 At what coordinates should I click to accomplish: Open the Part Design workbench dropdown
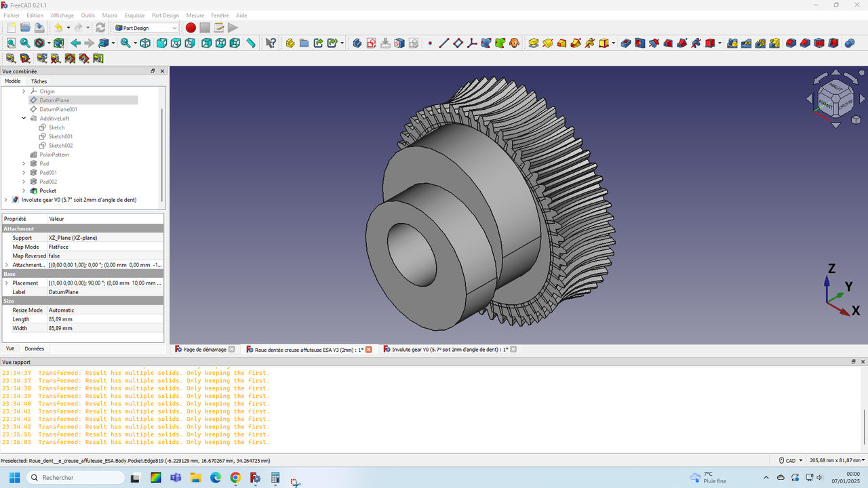[x=146, y=28]
